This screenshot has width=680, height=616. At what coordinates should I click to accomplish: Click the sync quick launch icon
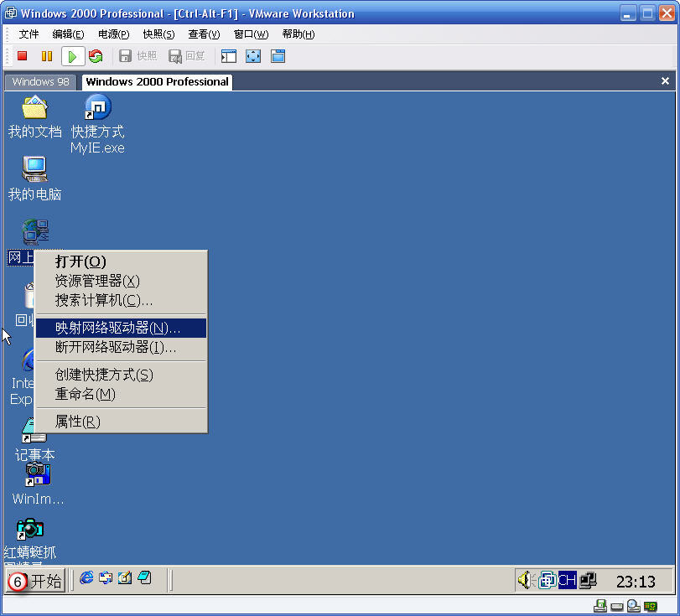coord(106,577)
